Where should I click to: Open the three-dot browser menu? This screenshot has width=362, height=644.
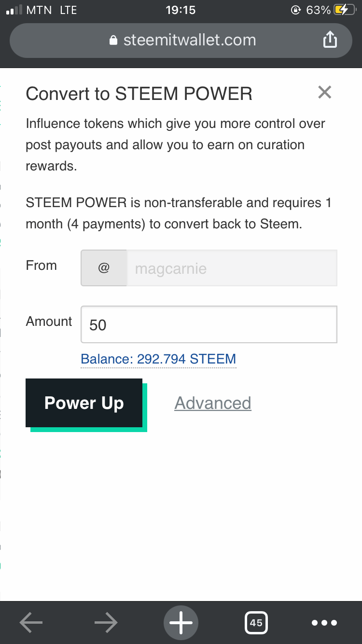(324, 623)
